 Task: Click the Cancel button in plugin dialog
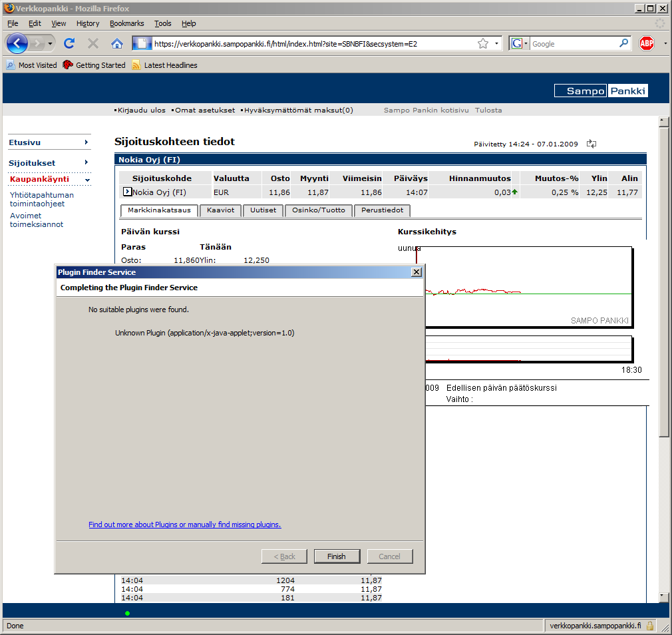coord(390,556)
